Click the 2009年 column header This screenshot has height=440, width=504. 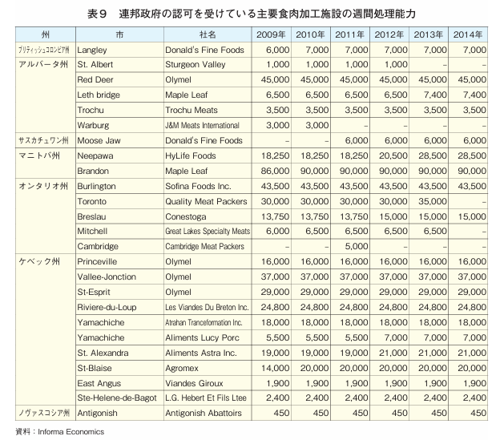pyautogui.click(x=272, y=34)
